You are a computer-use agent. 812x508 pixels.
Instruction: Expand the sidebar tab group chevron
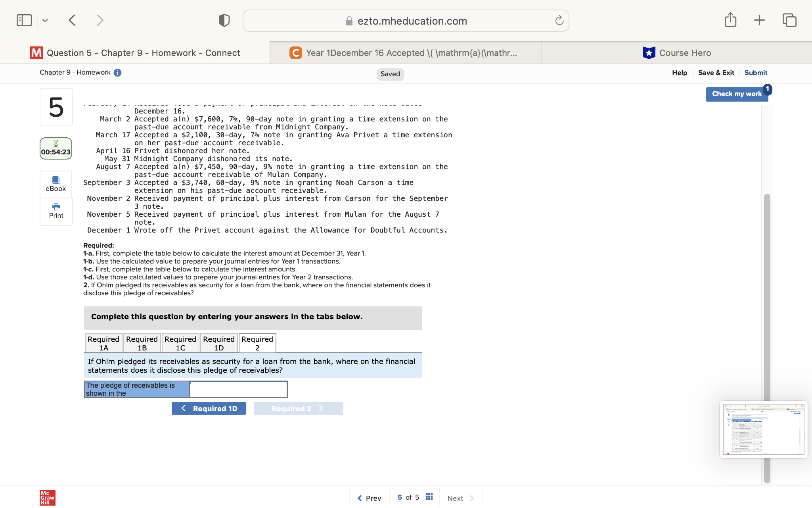tap(45, 20)
